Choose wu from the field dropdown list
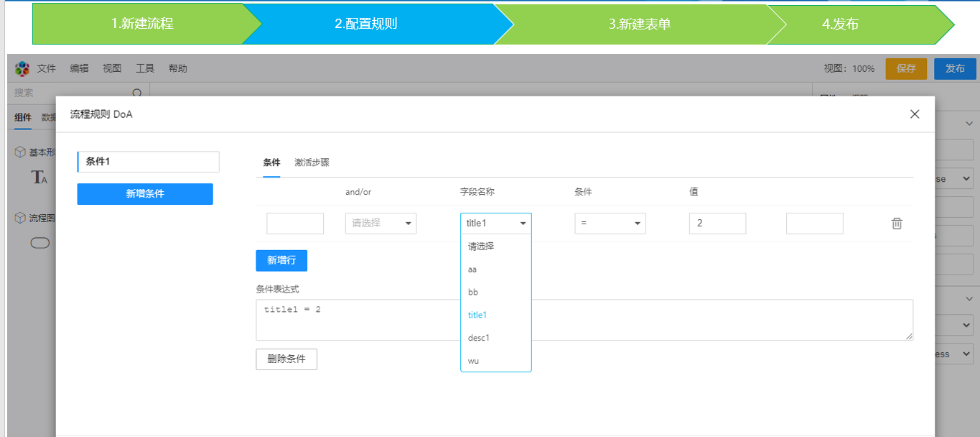The image size is (980, 437). (x=496, y=361)
